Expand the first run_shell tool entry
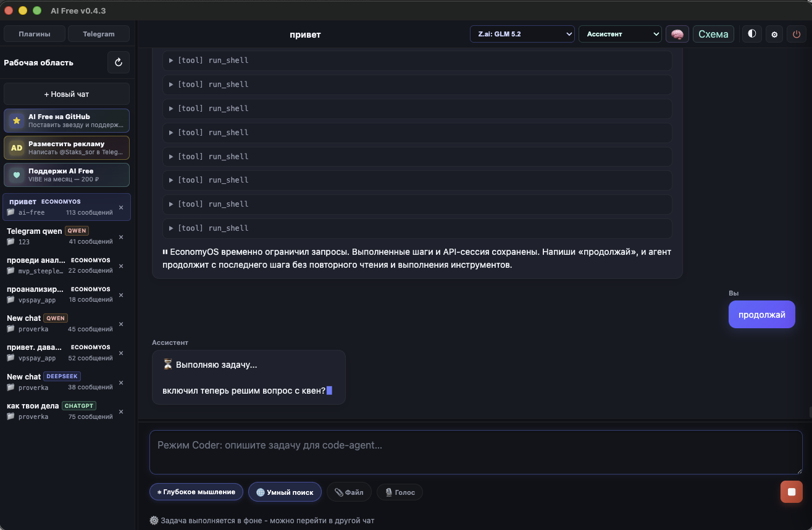 417,60
